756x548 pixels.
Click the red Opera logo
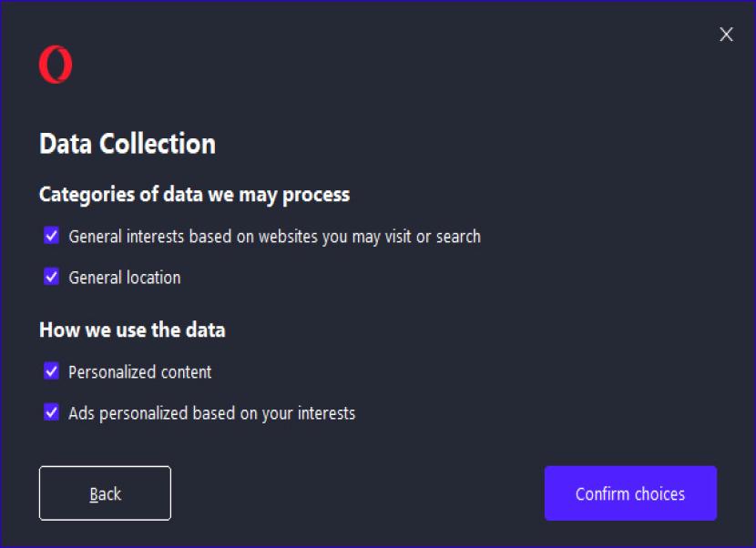55,65
